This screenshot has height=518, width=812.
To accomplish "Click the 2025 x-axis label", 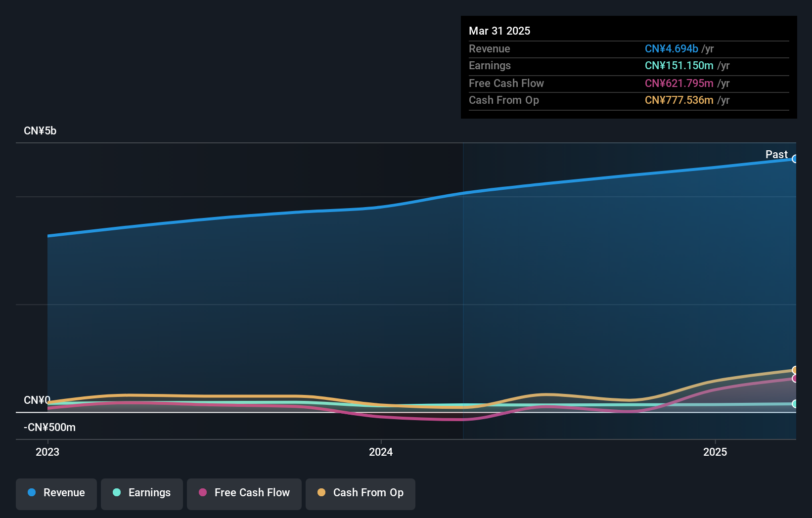I will tap(715, 452).
